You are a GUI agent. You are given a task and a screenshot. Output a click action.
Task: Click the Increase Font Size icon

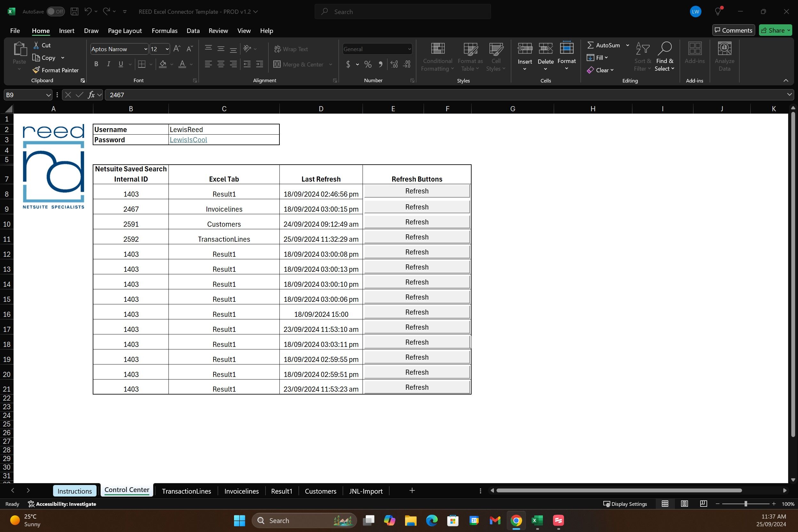(x=177, y=49)
